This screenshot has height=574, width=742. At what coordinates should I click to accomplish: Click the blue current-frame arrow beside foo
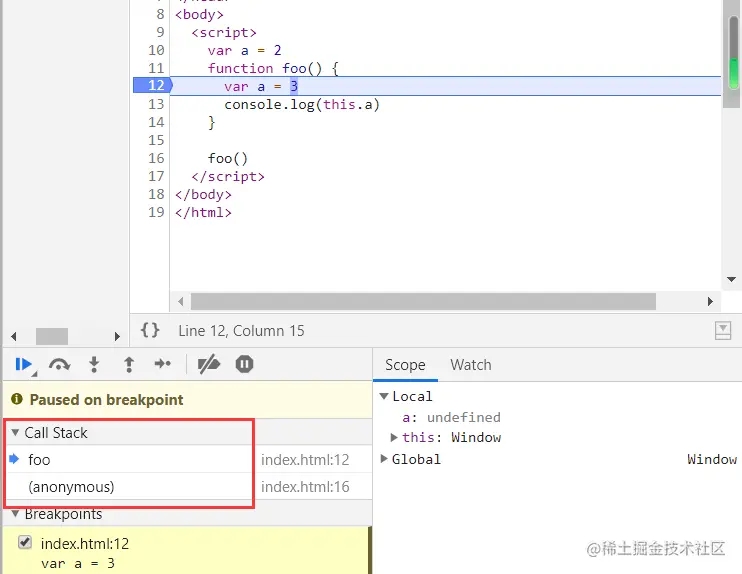click(14, 459)
